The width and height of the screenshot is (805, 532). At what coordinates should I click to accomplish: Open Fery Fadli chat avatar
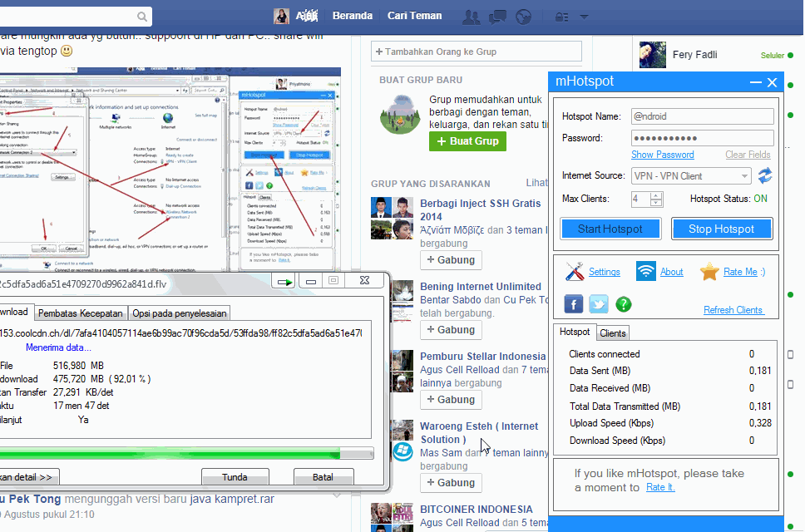tap(653, 55)
